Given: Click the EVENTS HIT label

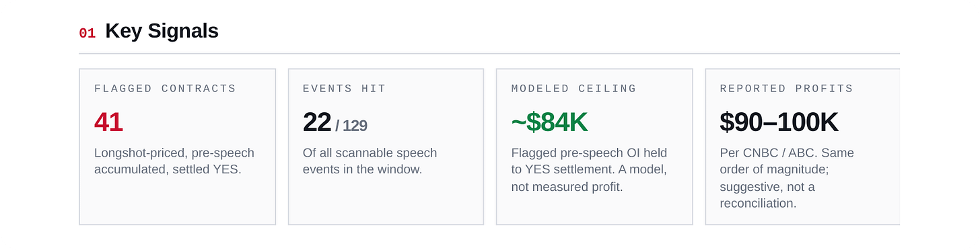Looking at the screenshot, I should point(344,89).
